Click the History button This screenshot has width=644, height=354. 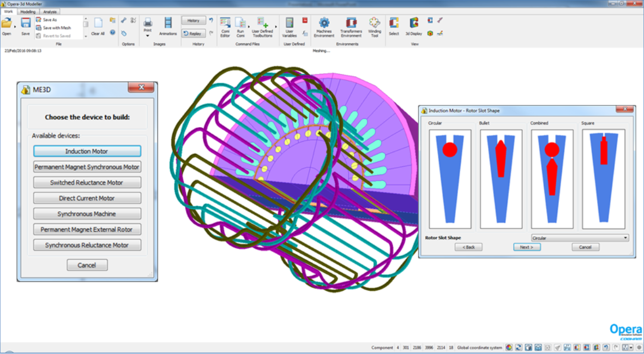(x=194, y=21)
